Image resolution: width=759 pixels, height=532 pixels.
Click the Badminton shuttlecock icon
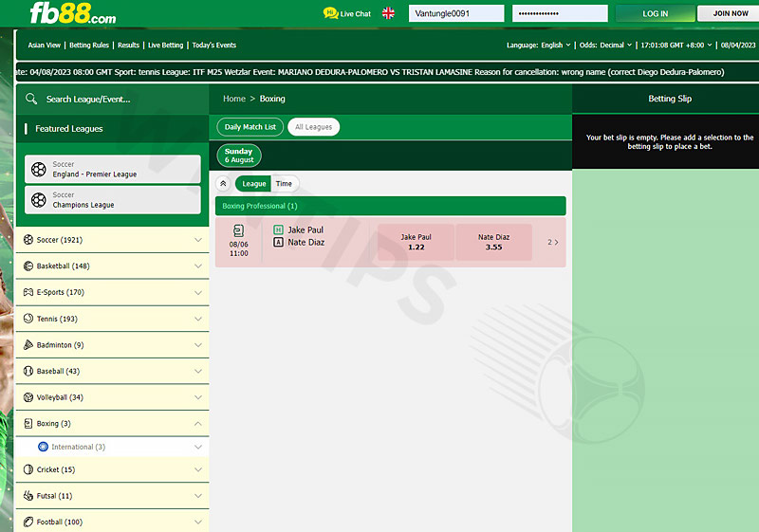pyautogui.click(x=28, y=344)
